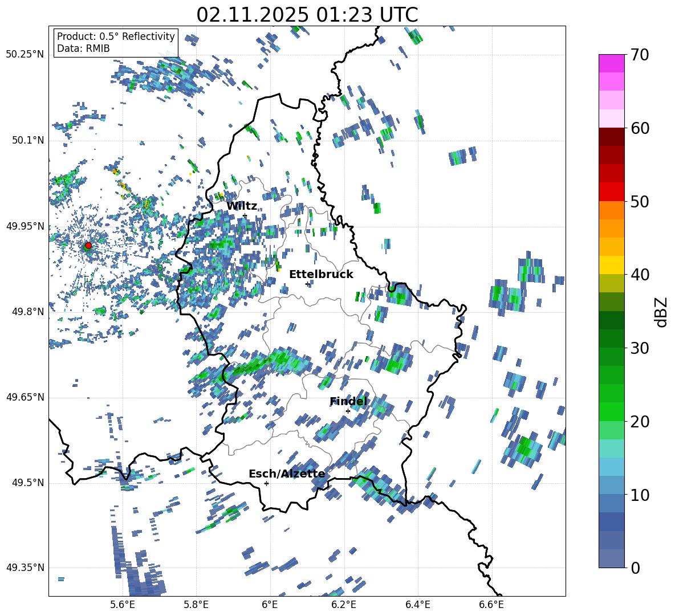Click the red radar site dot

click(x=88, y=246)
